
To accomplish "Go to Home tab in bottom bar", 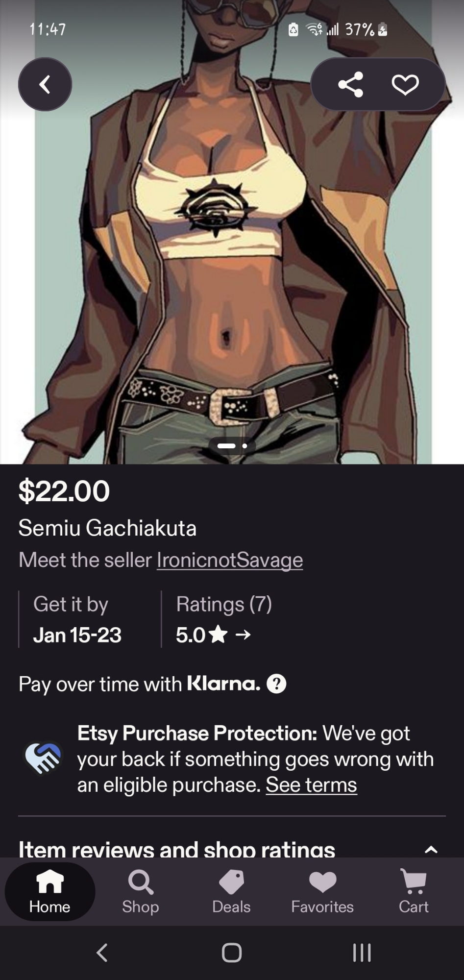I will point(49,891).
